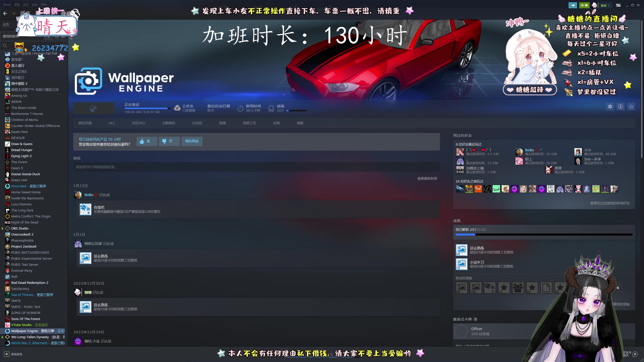The width and height of the screenshot is (644, 362).
Task: Click the paused validation launch button
Action: click(94, 108)
